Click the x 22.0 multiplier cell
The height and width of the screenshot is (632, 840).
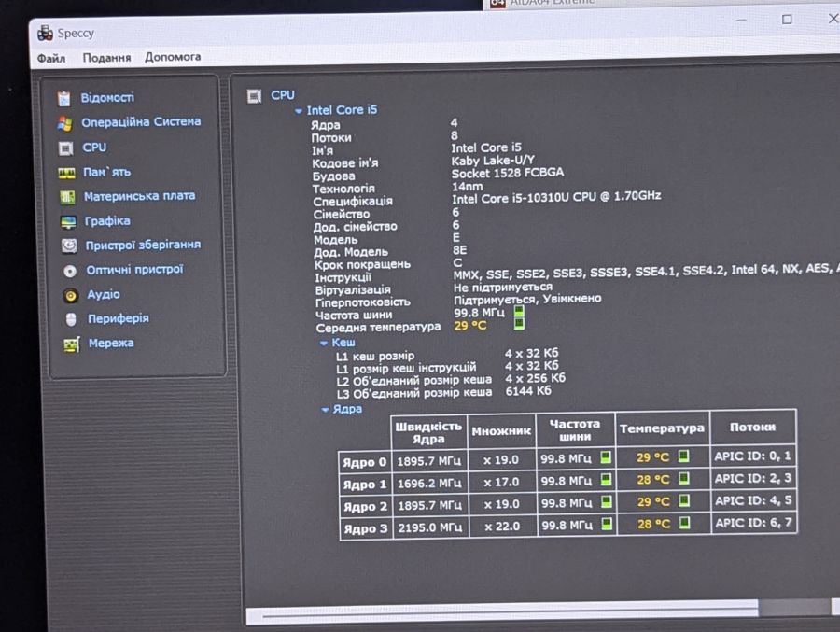click(x=502, y=527)
